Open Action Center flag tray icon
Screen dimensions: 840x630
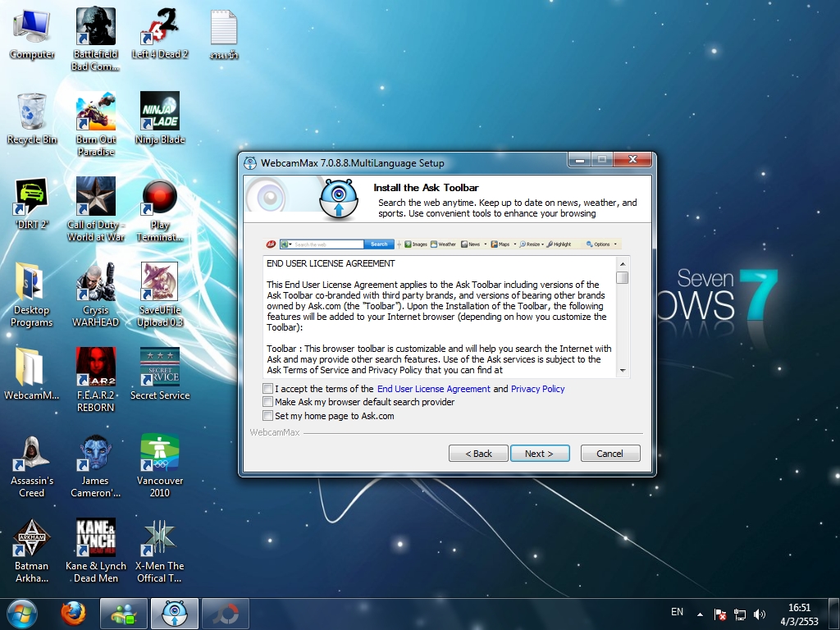pyautogui.click(x=720, y=614)
